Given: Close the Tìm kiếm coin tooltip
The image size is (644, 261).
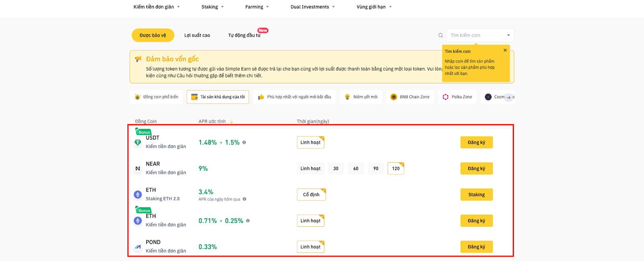Looking at the screenshot, I should tap(505, 50).
